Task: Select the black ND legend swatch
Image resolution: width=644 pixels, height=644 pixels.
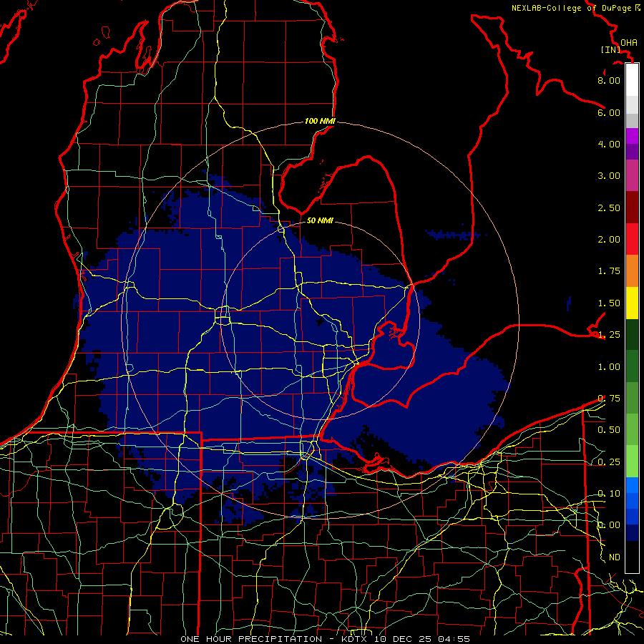Action: pos(632,557)
